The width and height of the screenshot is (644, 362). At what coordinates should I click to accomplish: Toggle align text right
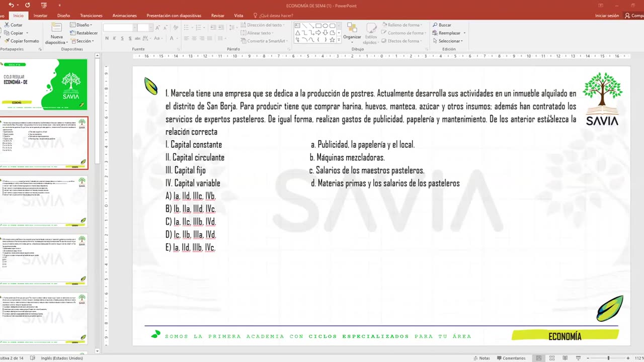click(202, 38)
